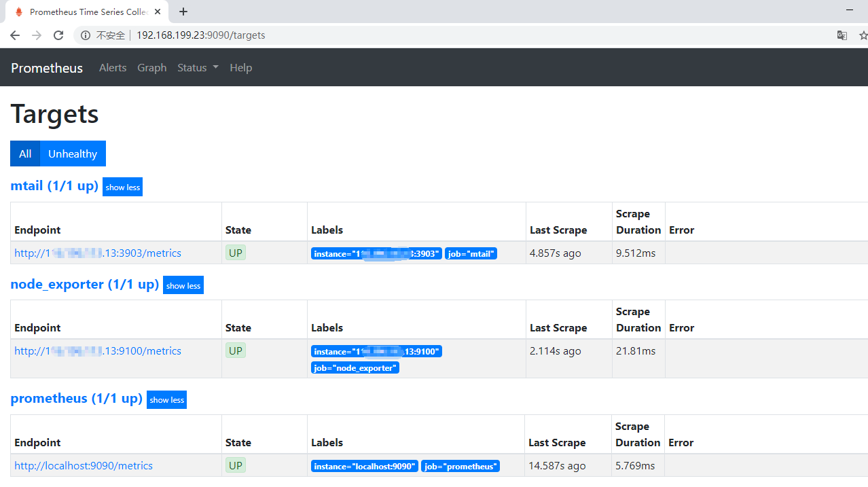Close the Prometheus Time Series tab

click(158, 12)
